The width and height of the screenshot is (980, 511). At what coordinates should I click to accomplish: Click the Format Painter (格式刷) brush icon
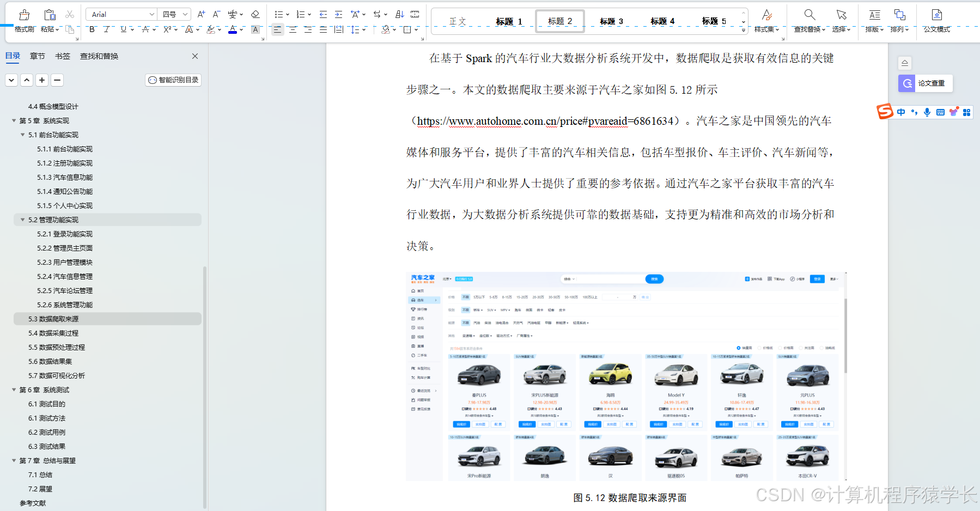[24, 15]
